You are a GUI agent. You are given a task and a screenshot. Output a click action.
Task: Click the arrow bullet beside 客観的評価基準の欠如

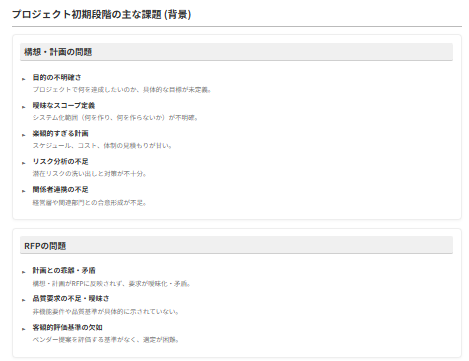click(x=24, y=329)
